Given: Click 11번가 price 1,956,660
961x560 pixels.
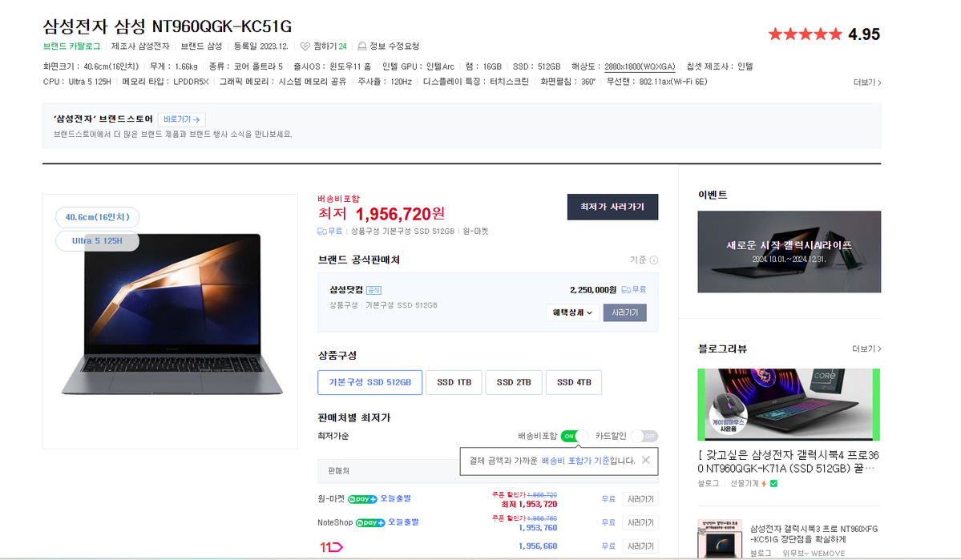Looking at the screenshot, I should [x=538, y=546].
